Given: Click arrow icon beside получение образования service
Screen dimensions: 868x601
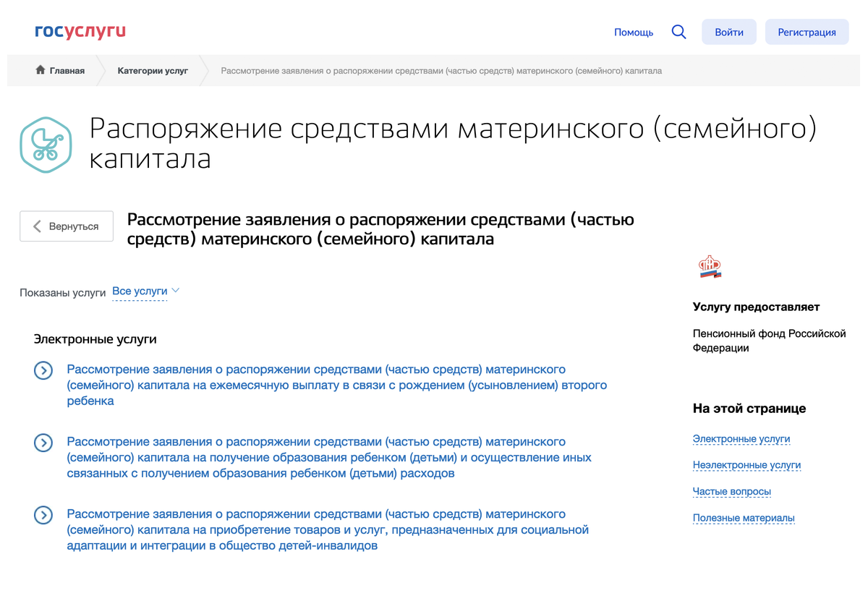Looking at the screenshot, I should (x=43, y=443).
